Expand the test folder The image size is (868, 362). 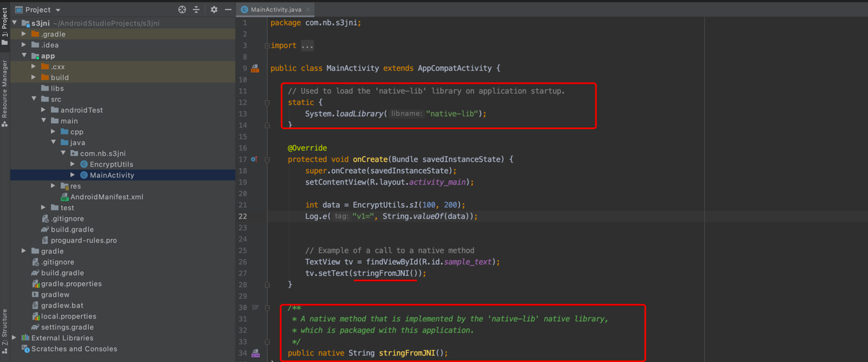[x=43, y=207]
